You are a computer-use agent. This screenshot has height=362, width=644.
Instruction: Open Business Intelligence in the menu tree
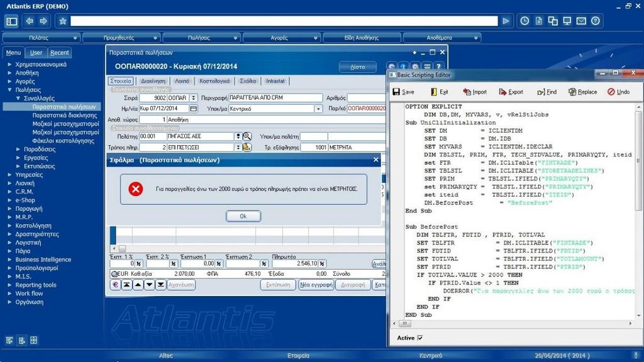point(43,260)
